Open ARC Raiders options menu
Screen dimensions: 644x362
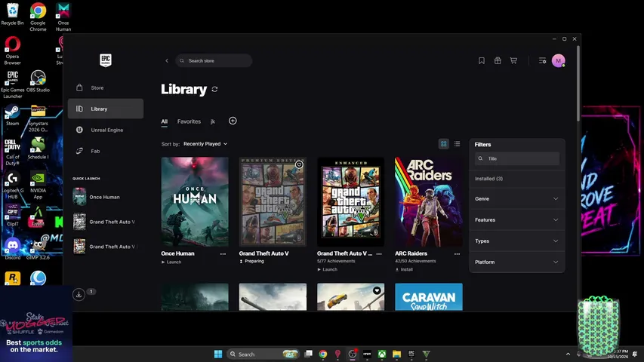pyautogui.click(x=457, y=253)
